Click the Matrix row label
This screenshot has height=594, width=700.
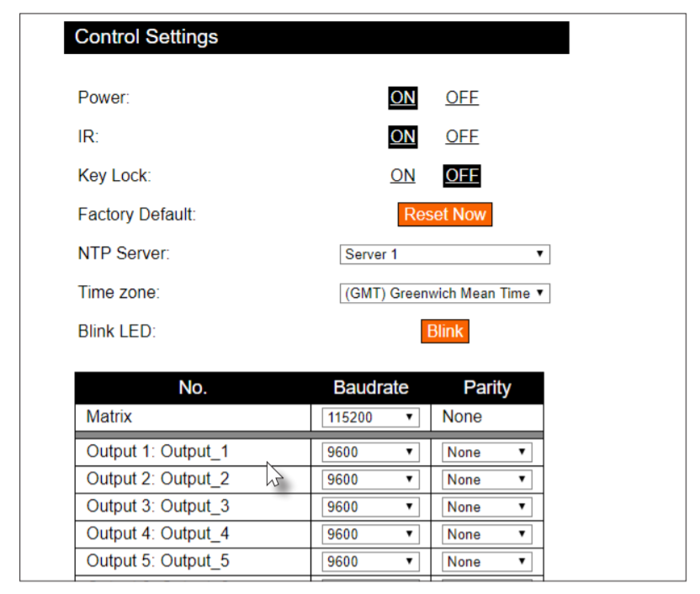click(109, 416)
